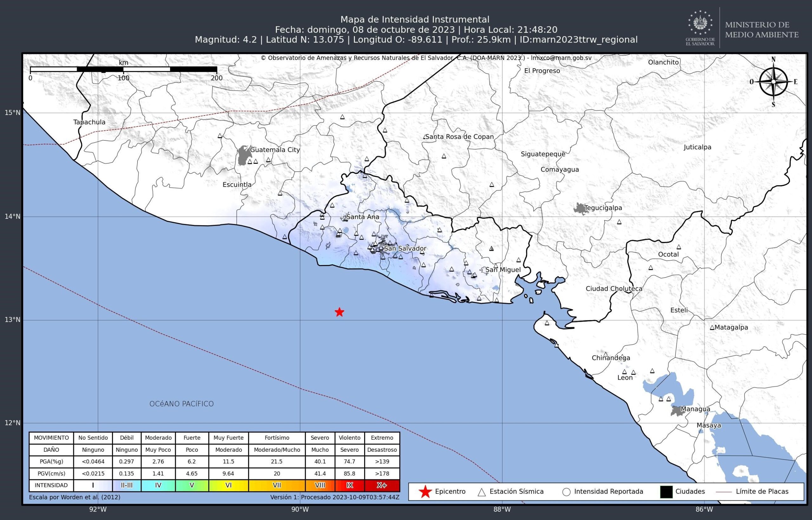This screenshot has width=812, height=520.
Task: Click the kilometer scale bar
Action: tap(123, 69)
